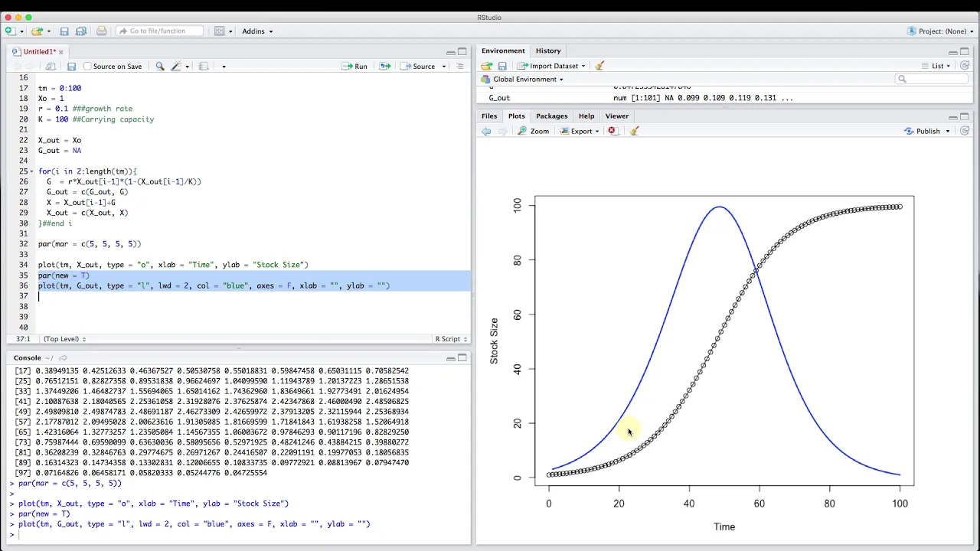
Task: Open the Export plot dropdown
Action: [x=580, y=132]
